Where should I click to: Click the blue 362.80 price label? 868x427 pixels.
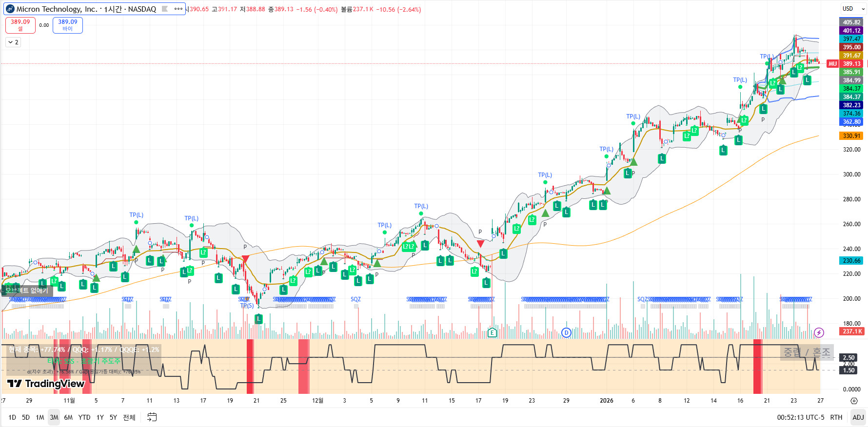851,122
